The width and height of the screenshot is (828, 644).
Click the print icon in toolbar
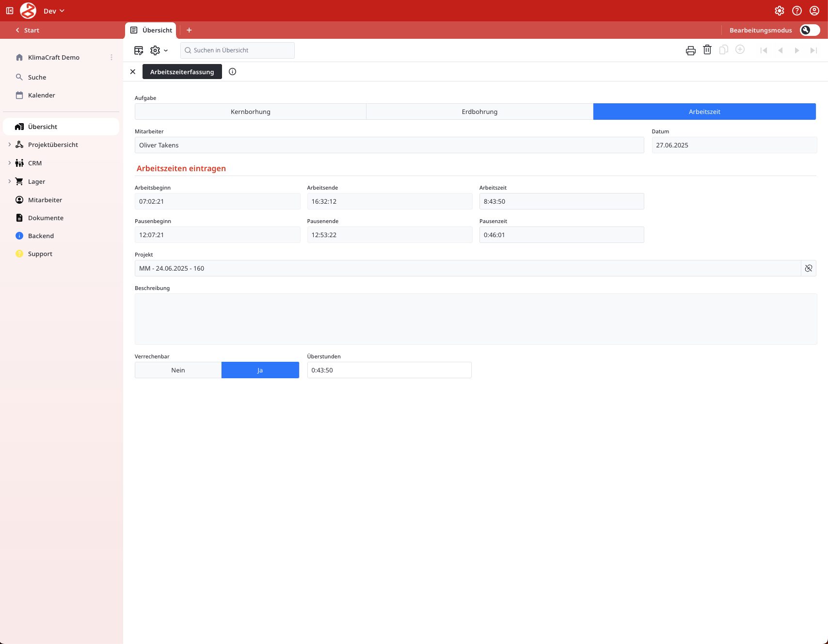[x=691, y=50]
